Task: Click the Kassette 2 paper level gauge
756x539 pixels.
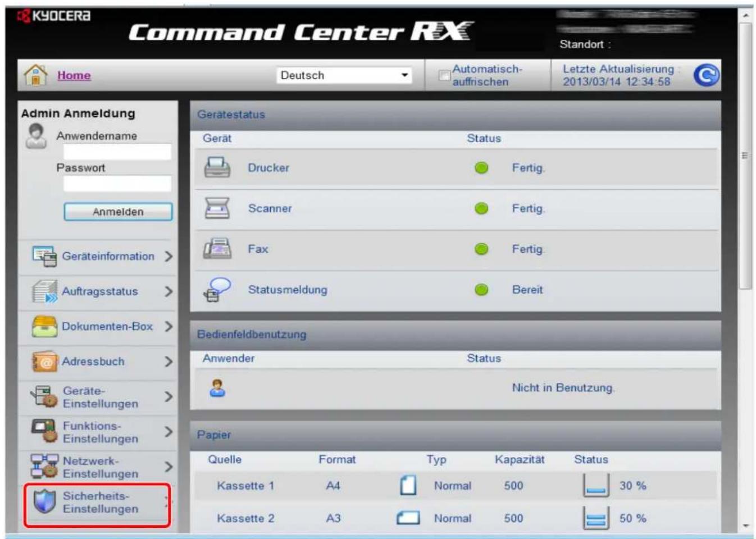Action: coord(596,518)
